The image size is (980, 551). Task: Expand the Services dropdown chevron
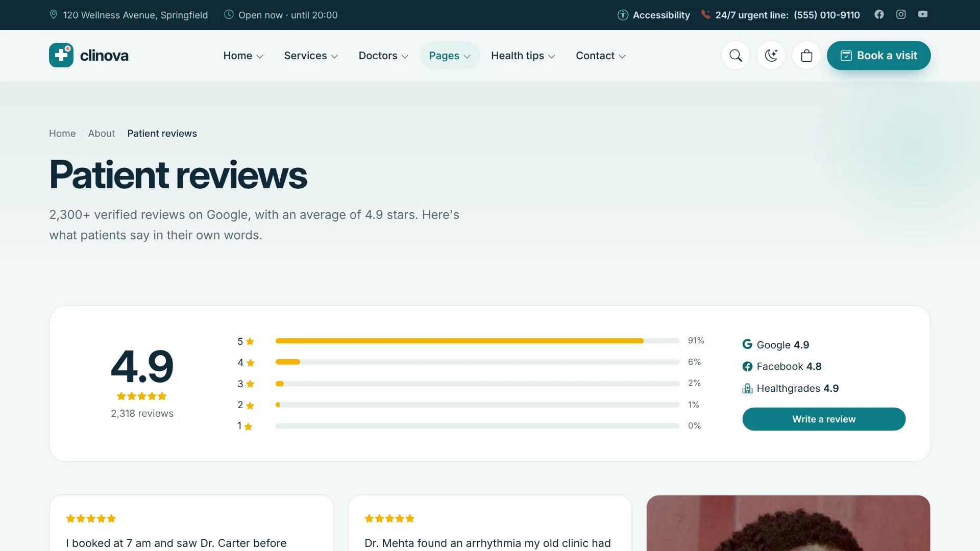pos(334,57)
